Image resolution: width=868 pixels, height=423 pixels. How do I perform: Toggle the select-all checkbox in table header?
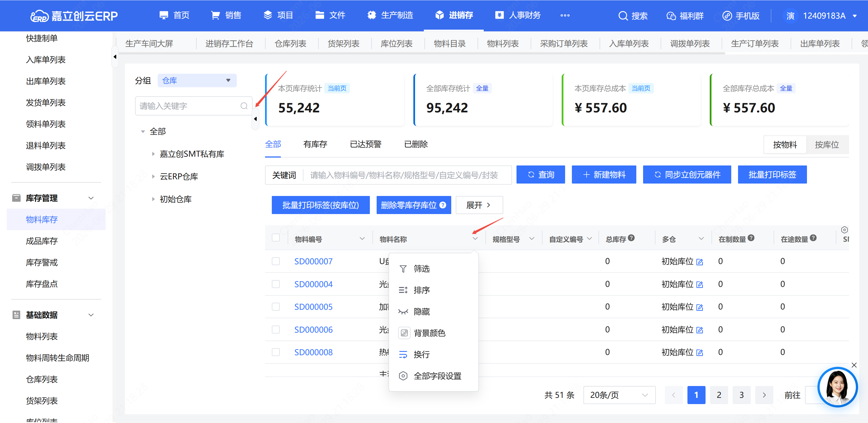276,237
